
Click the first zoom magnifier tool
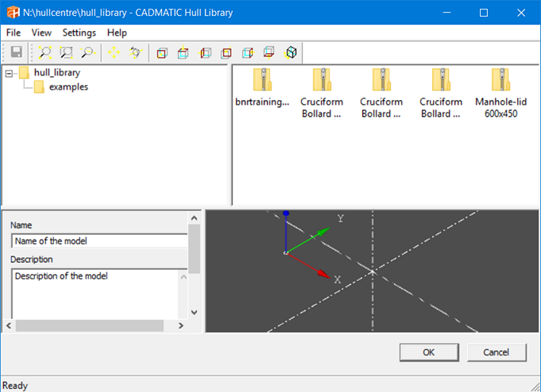[x=46, y=53]
